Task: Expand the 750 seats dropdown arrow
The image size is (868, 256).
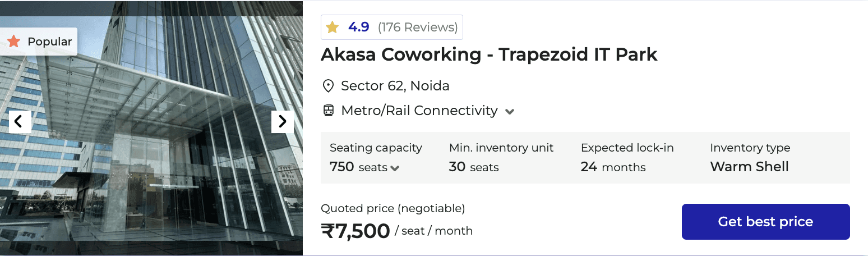Action: point(395,168)
